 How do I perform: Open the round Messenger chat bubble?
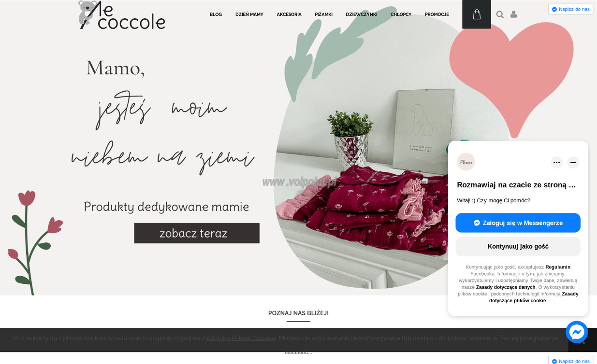[577, 332]
